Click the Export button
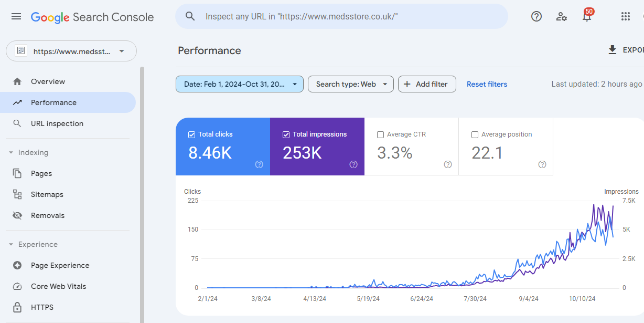The width and height of the screenshot is (644, 323). coord(626,50)
